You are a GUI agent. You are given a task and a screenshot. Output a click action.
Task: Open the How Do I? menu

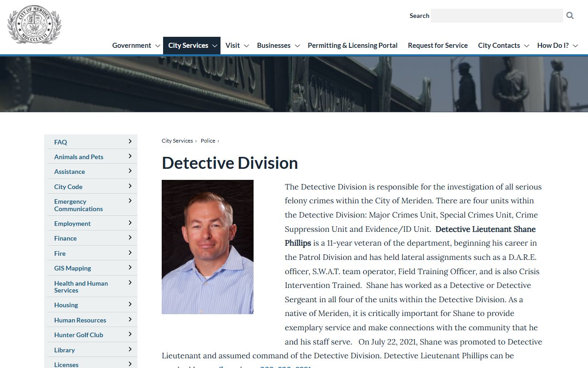(x=553, y=45)
